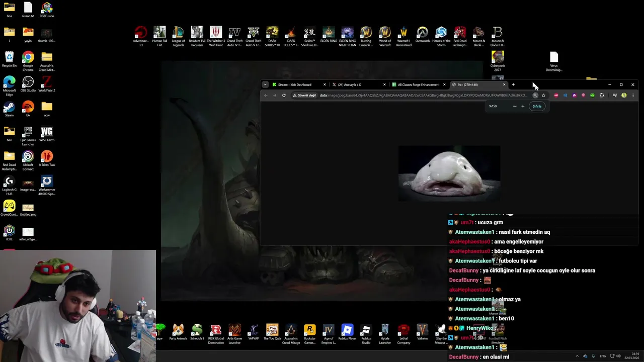Open League of Legends desktop shortcut
This screenshot has width=644, height=362.
pos(178,37)
